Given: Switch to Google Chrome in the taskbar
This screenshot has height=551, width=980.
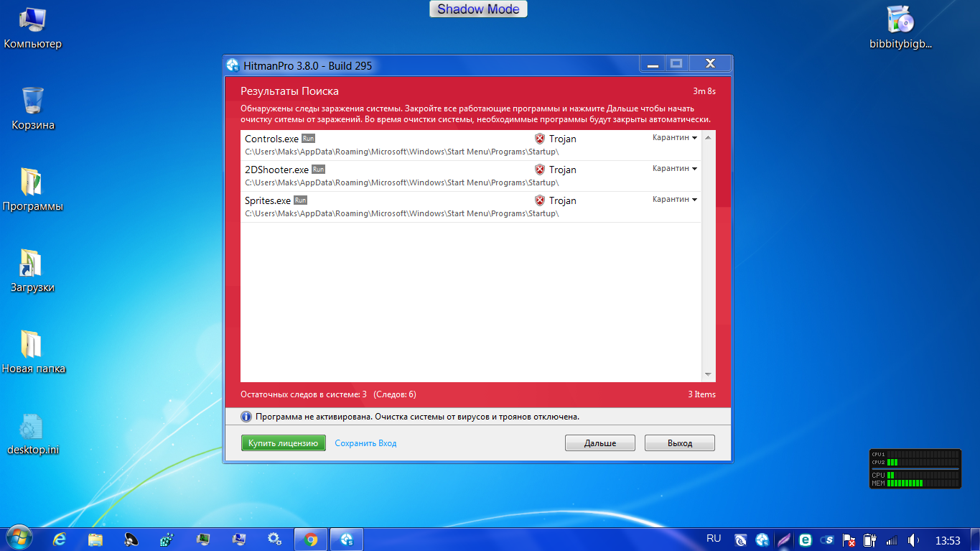Looking at the screenshot, I should (311, 539).
